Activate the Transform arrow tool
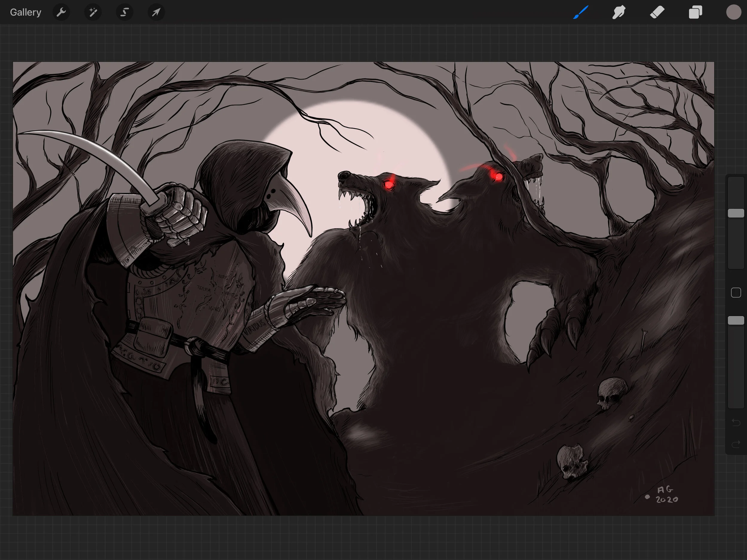This screenshot has width=747, height=560. (156, 13)
